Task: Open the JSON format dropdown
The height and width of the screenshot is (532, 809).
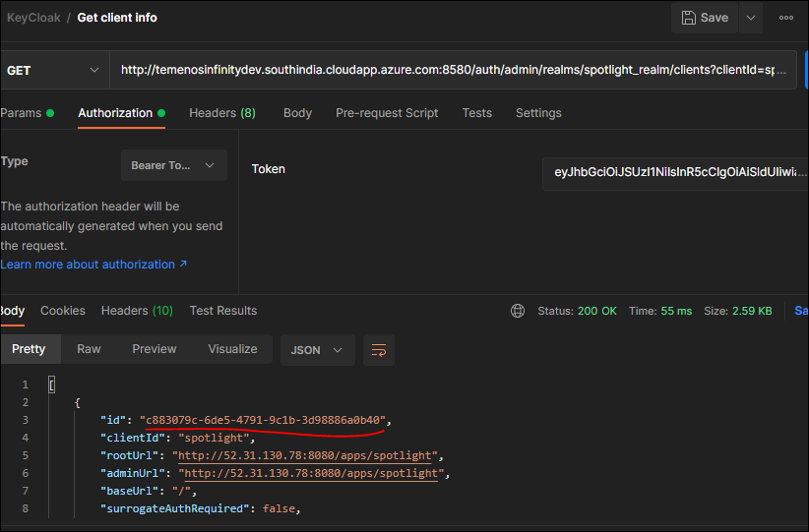Action: (317, 350)
